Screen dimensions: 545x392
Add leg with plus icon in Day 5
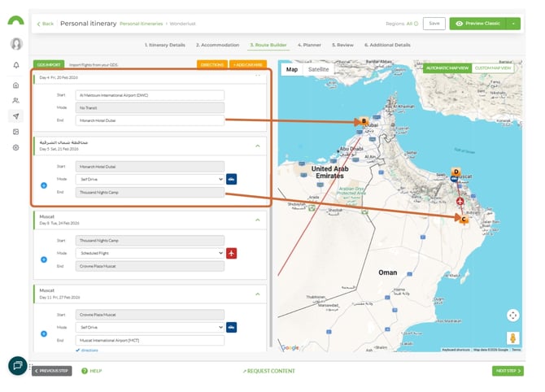44,185
